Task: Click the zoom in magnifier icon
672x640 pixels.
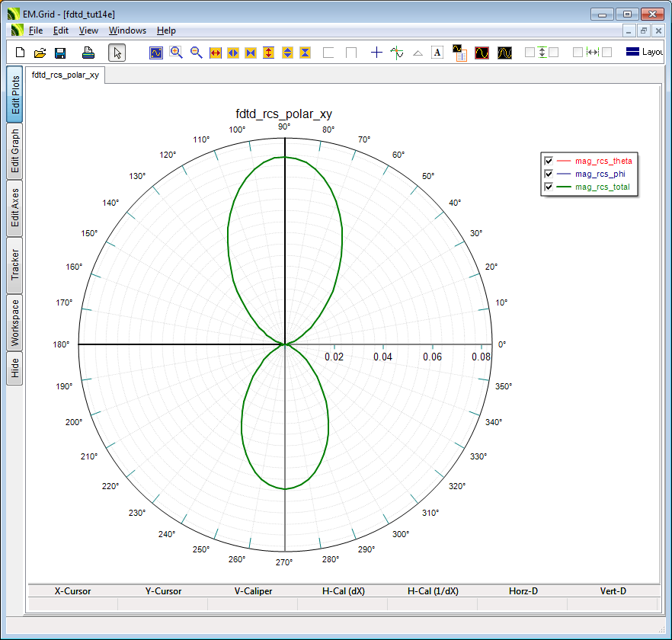Action: [x=176, y=53]
